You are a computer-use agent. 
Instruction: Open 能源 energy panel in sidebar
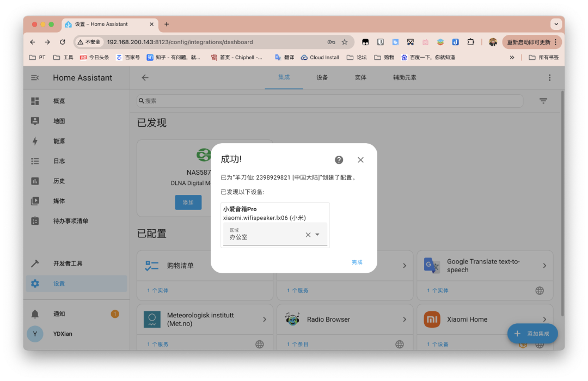tap(59, 141)
